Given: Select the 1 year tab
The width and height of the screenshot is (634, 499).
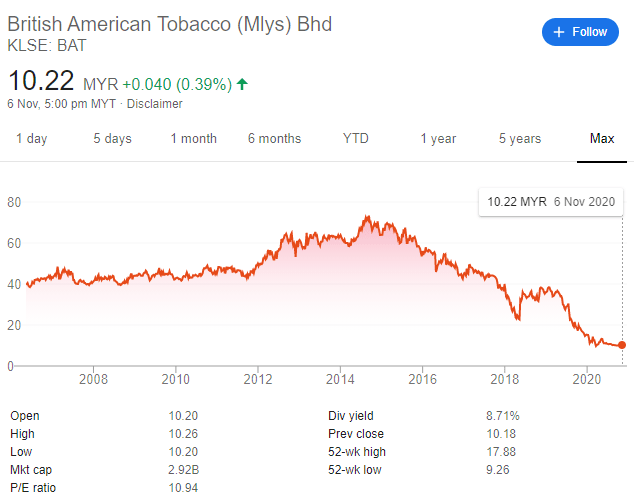Looking at the screenshot, I should coord(438,139).
